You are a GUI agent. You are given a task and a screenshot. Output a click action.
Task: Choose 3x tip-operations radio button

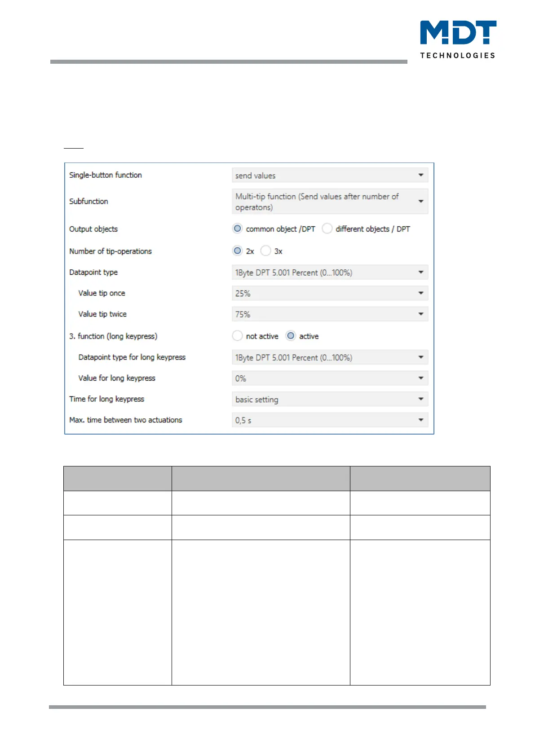coord(266,251)
